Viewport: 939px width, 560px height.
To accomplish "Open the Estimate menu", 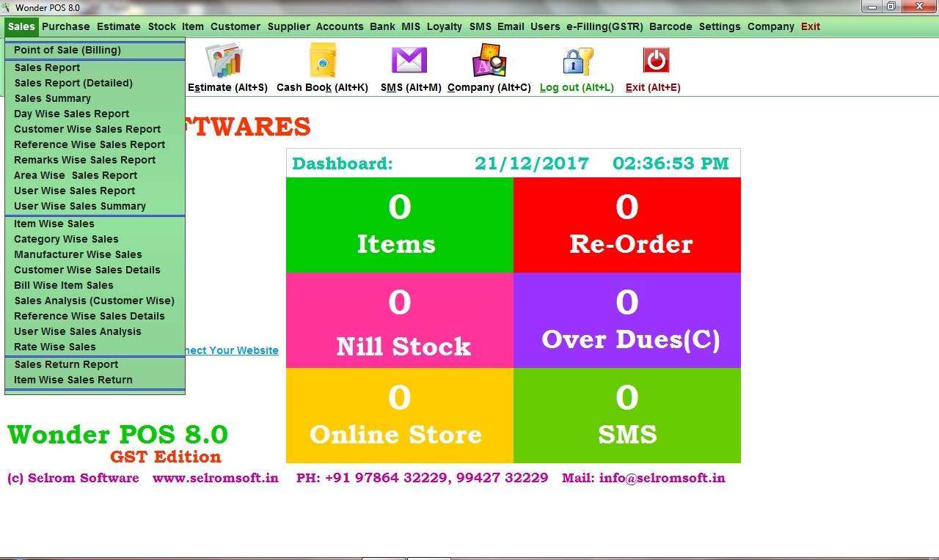I will click(119, 26).
